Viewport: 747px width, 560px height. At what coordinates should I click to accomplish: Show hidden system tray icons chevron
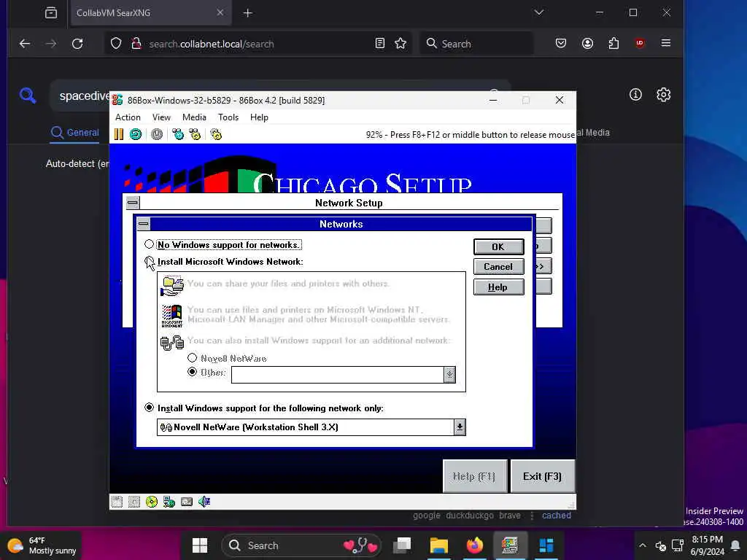click(x=643, y=545)
